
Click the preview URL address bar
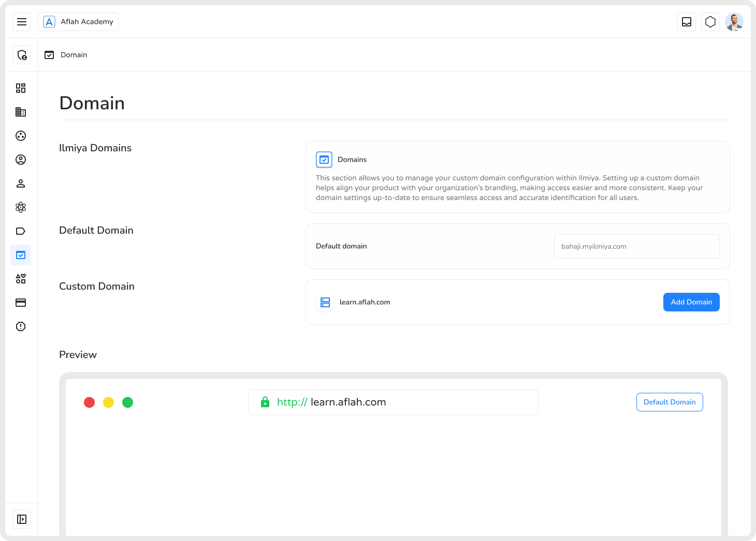pos(394,402)
